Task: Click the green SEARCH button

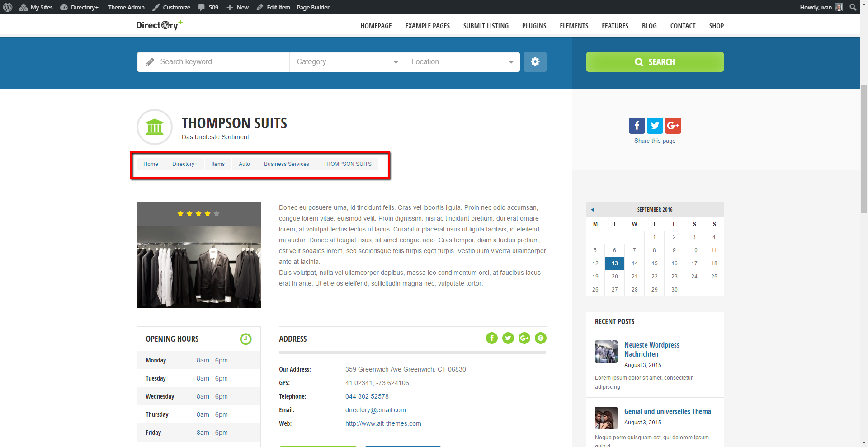Action: click(x=655, y=62)
